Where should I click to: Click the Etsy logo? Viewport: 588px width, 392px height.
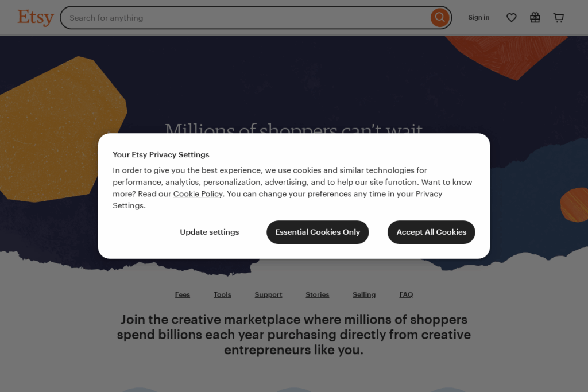pos(35,17)
